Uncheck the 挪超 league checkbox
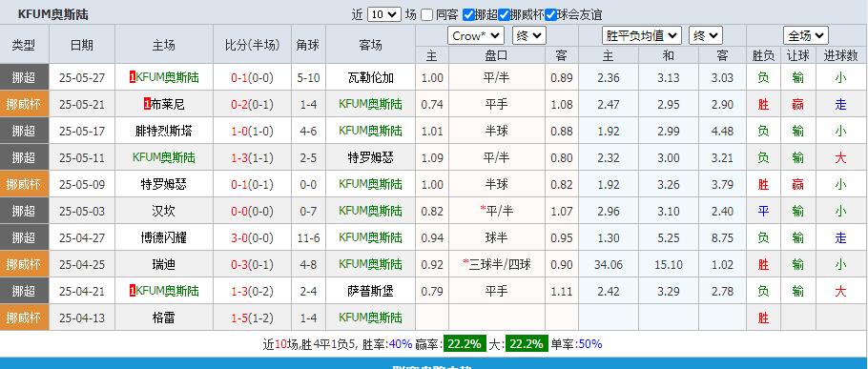868x369 pixels. point(468,15)
